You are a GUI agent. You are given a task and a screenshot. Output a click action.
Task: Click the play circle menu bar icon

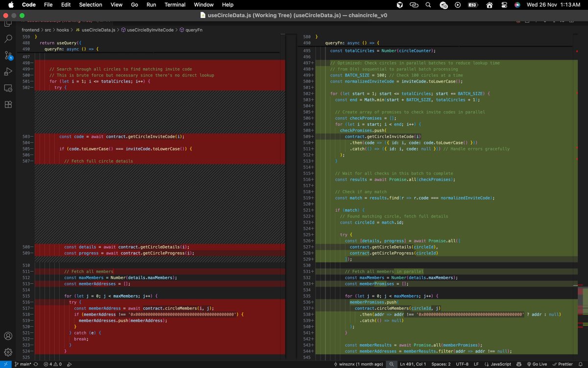click(x=458, y=4)
